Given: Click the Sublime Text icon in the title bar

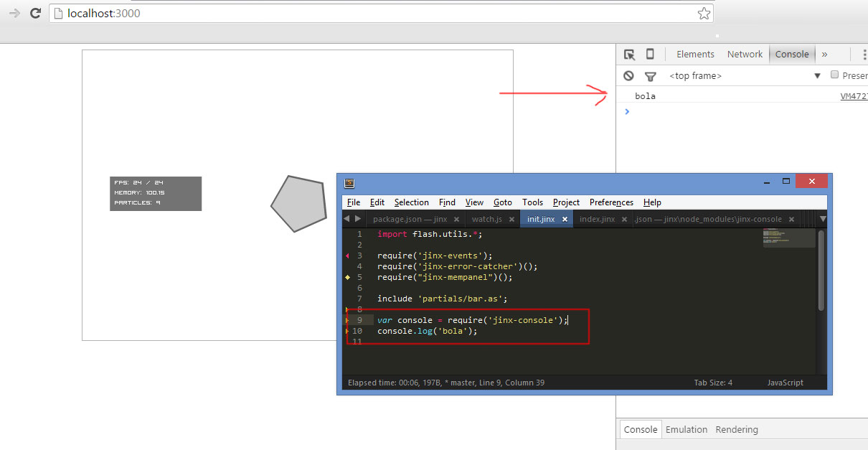Looking at the screenshot, I should coord(348,184).
